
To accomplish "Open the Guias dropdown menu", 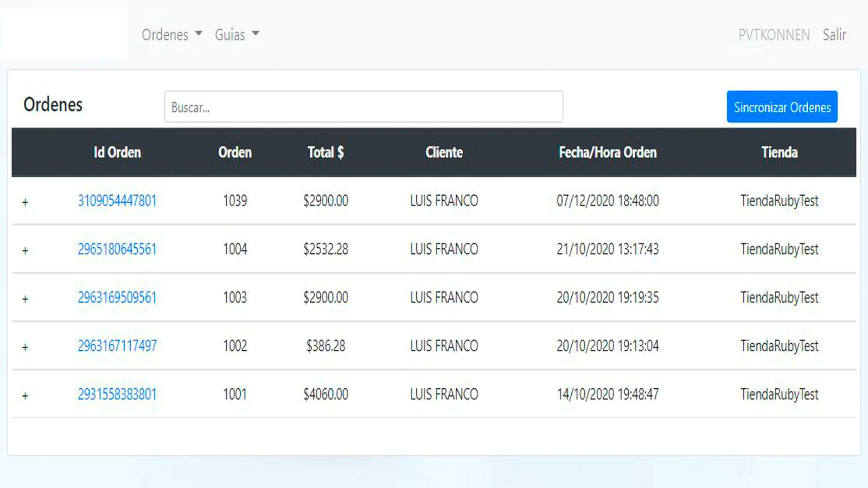I will tap(237, 35).
